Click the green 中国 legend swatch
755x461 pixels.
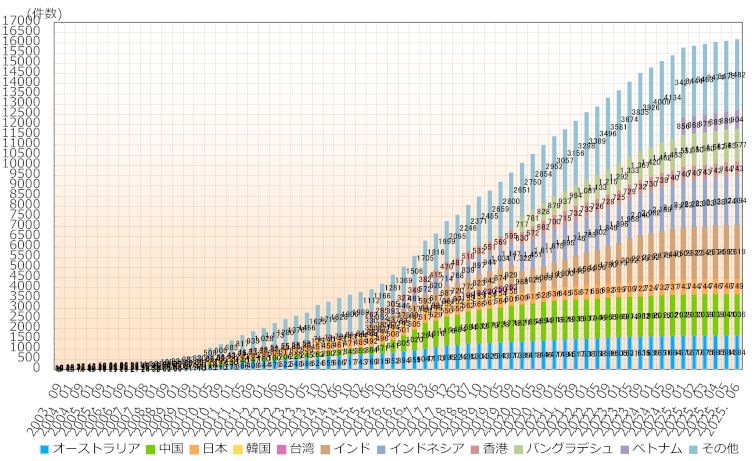(x=151, y=449)
